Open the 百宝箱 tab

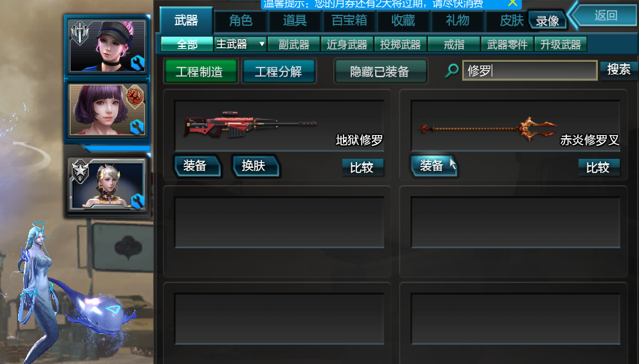point(349,21)
